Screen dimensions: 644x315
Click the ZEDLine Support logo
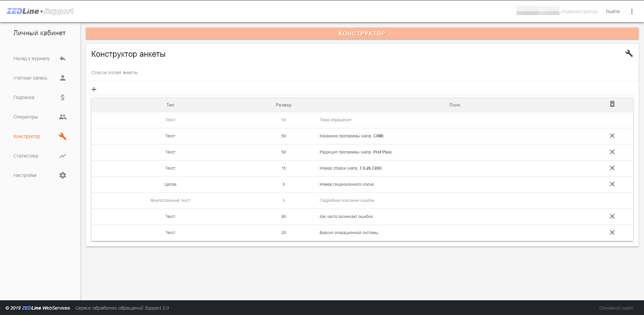[x=40, y=11]
